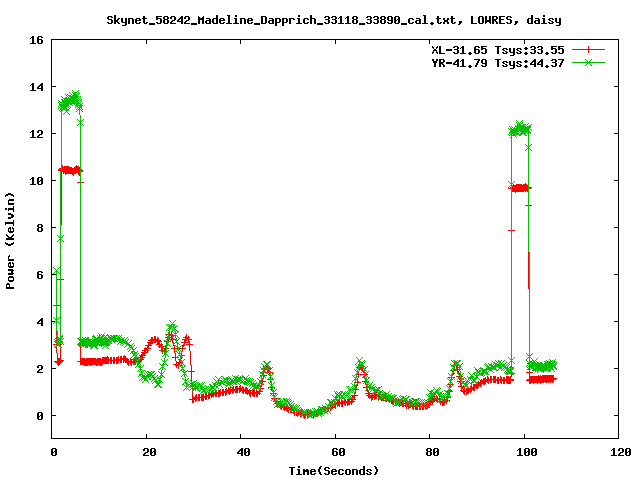
Task: Click the peak in the curves at 45 seconds
Action: click(267, 367)
